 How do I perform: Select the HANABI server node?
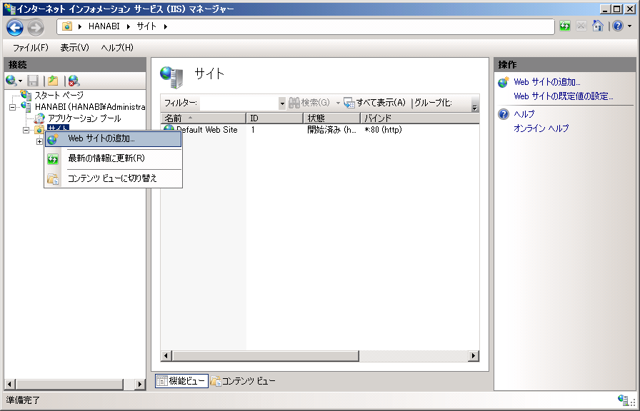[90, 107]
